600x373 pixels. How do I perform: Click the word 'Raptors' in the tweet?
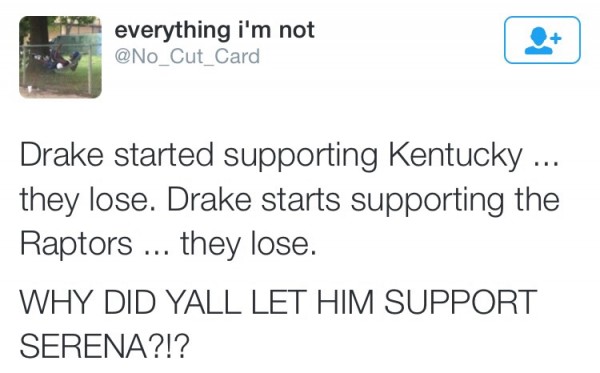tap(76, 244)
